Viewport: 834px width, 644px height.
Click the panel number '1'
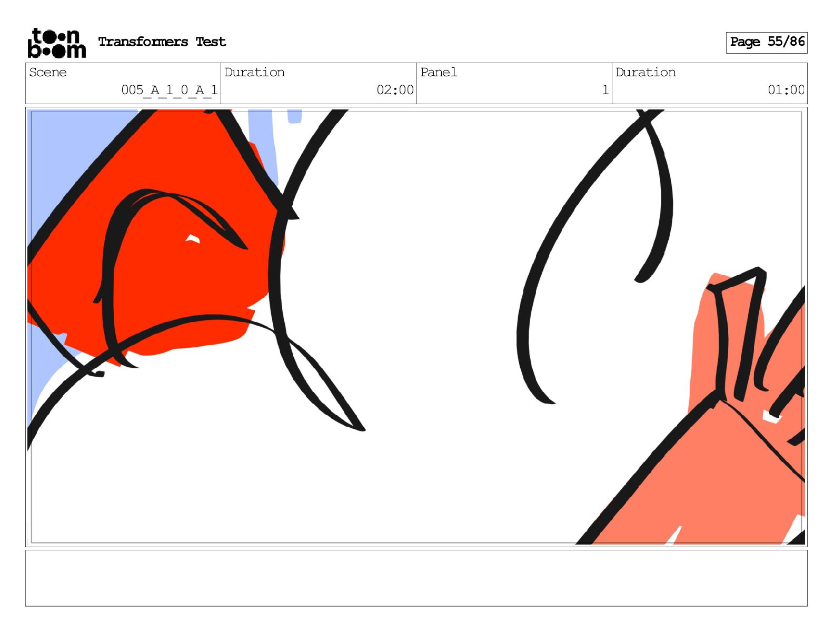point(605,90)
